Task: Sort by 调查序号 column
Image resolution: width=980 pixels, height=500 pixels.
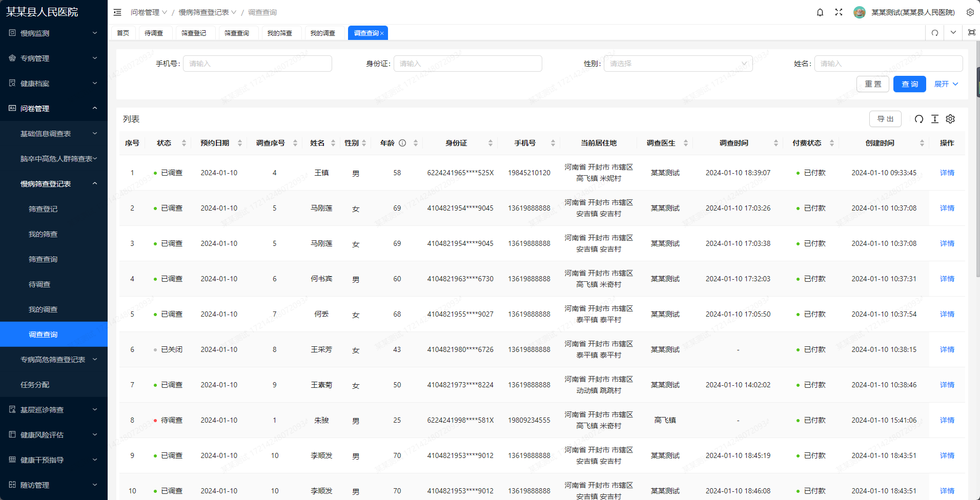Action: pos(295,143)
